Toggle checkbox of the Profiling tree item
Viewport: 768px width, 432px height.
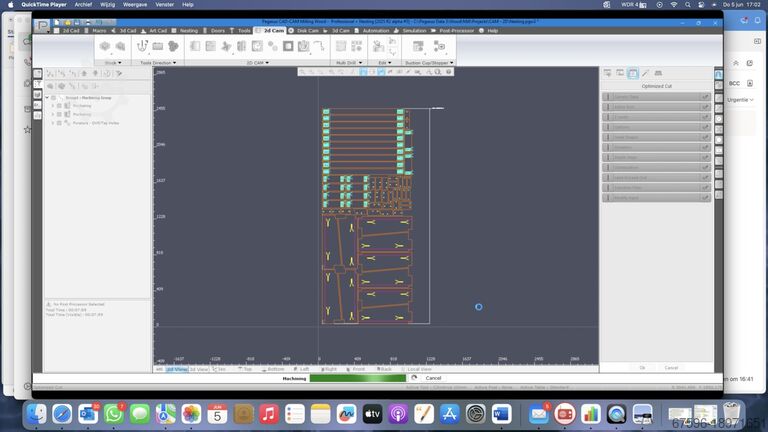click(59, 105)
